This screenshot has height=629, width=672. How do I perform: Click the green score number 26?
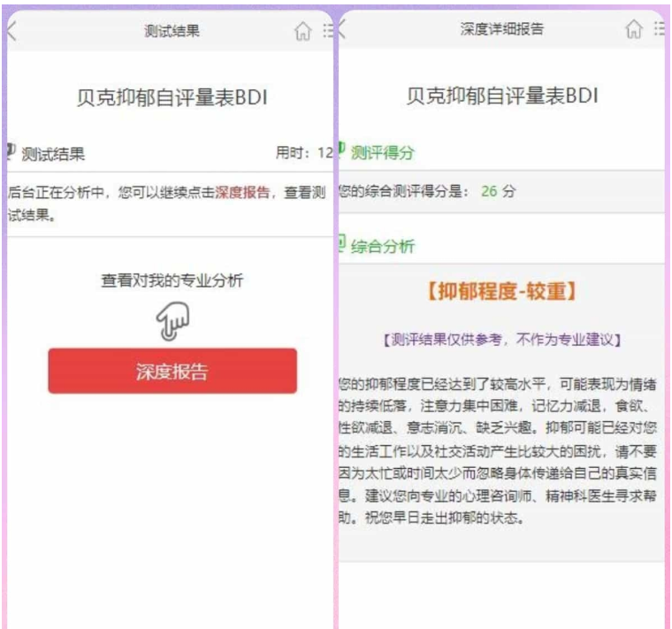[x=489, y=191]
